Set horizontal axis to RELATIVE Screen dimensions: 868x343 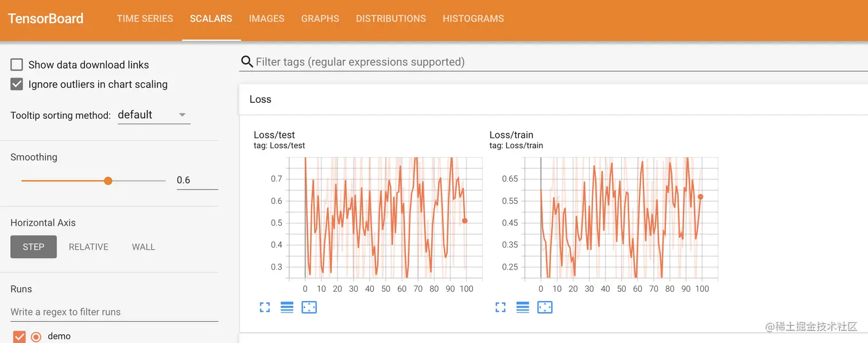(88, 246)
